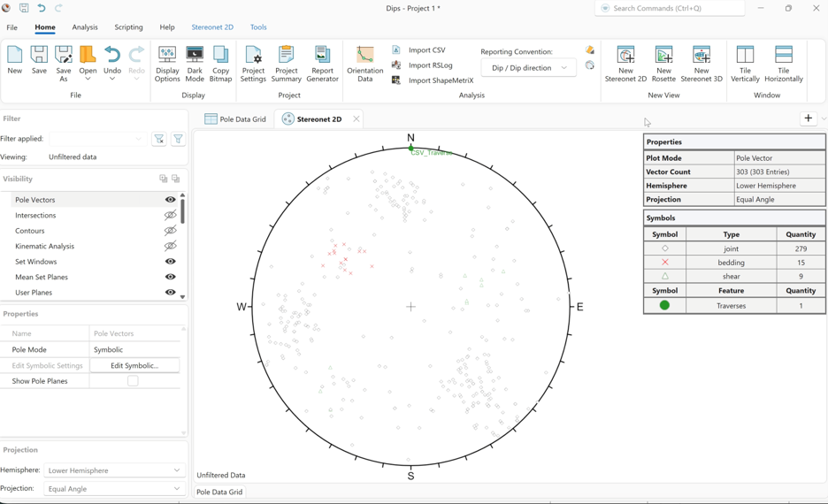The image size is (828, 504).
Task: Create New Stereonet 2D view
Action: point(625,63)
